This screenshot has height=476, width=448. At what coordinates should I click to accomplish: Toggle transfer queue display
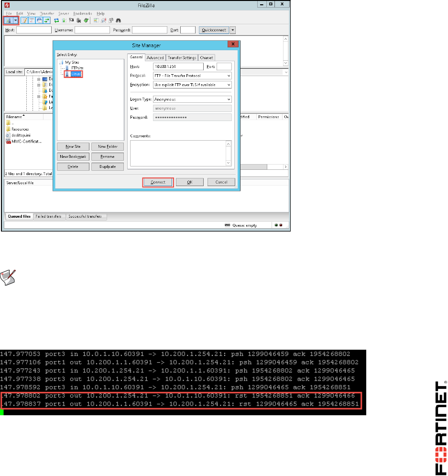click(x=47, y=21)
